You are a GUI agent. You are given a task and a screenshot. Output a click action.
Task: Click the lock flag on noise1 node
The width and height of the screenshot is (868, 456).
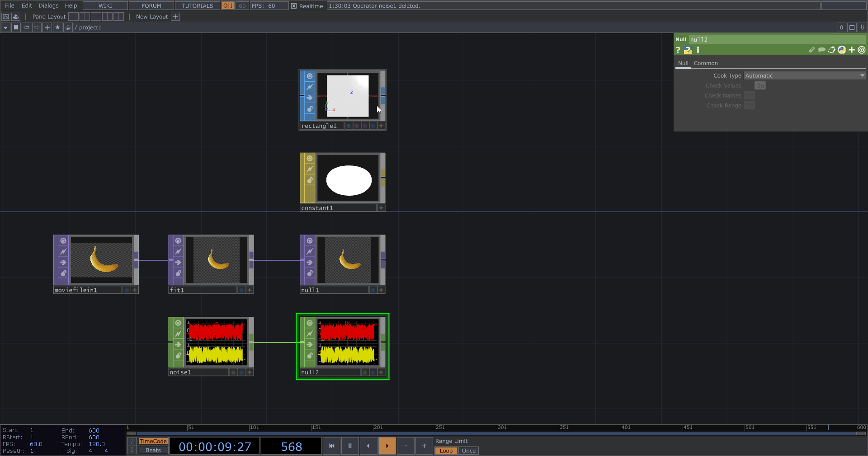point(178,356)
